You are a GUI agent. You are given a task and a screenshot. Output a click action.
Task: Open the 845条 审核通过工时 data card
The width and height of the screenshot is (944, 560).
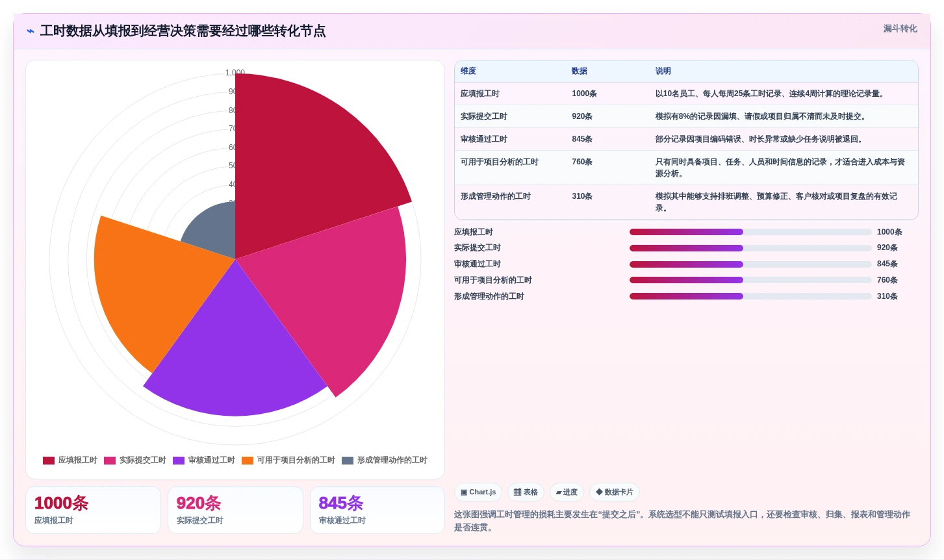[377, 510]
